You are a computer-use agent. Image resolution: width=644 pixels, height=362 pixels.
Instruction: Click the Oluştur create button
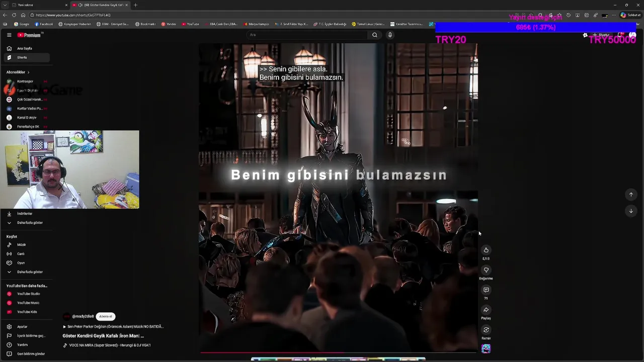[602, 35]
